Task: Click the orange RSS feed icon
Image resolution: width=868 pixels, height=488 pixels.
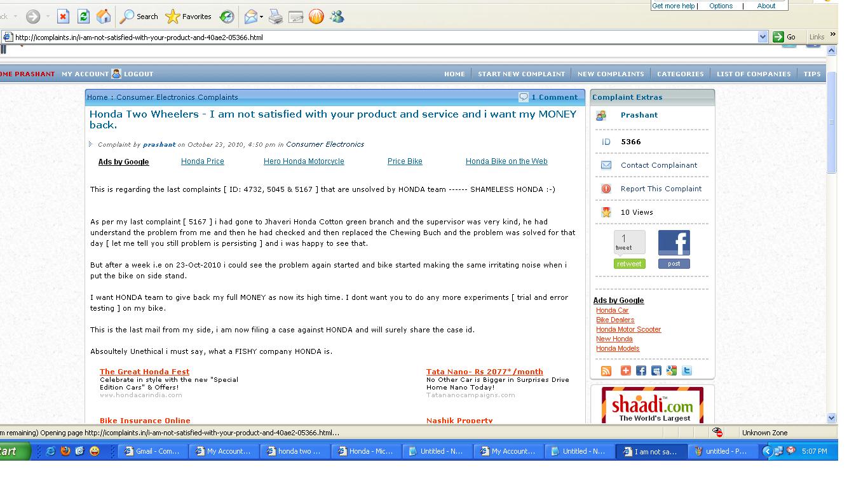Action: point(606,370)
